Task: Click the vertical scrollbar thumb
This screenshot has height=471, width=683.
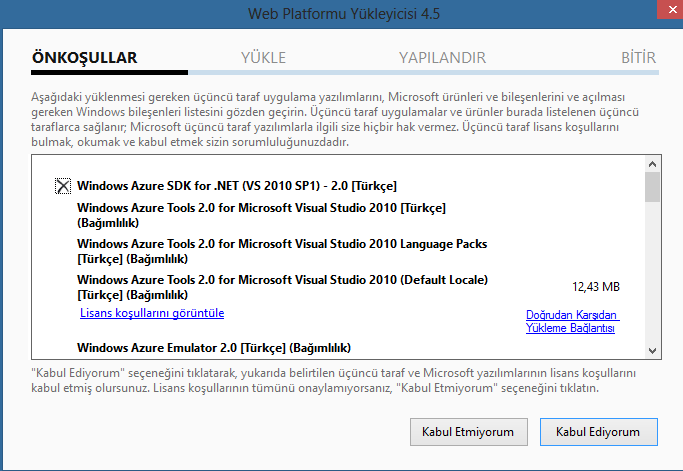Action: [652, 187]
